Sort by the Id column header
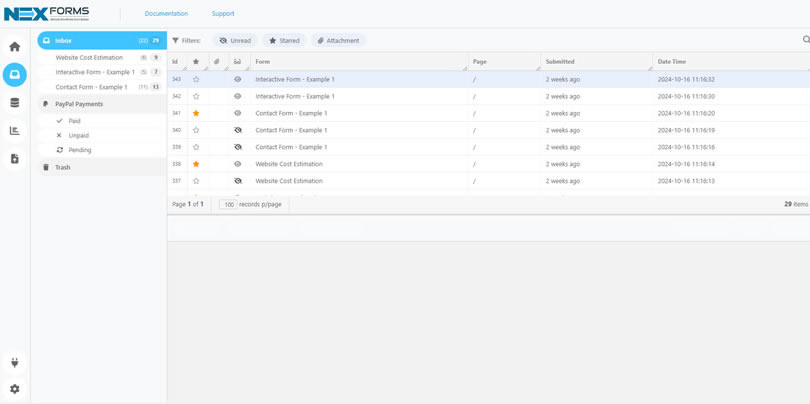Image resolution: width=810 pixels, height=404 pixels. (177, 61)
